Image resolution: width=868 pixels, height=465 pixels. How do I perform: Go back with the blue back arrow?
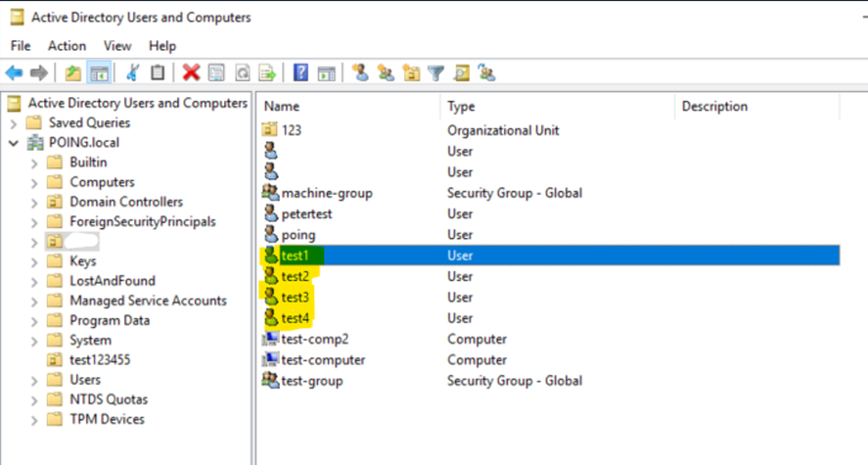(x=14, y=72)
